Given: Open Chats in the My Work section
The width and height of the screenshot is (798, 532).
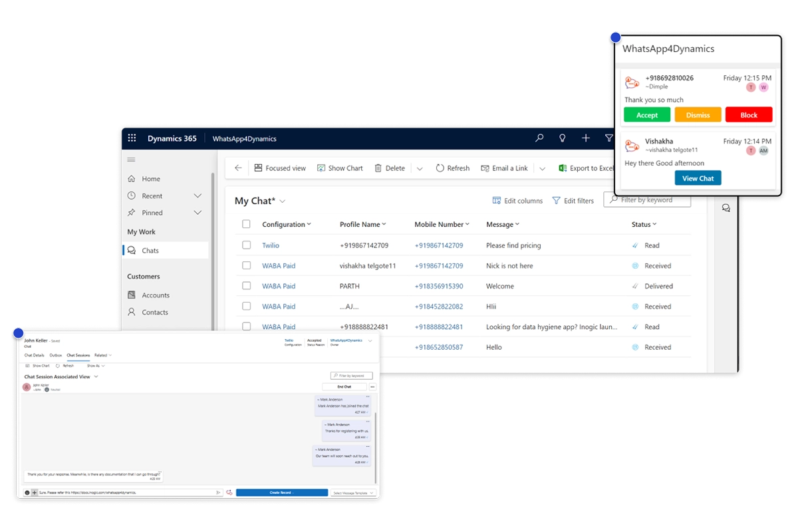Looking at the screenshot, I should 165,251.
